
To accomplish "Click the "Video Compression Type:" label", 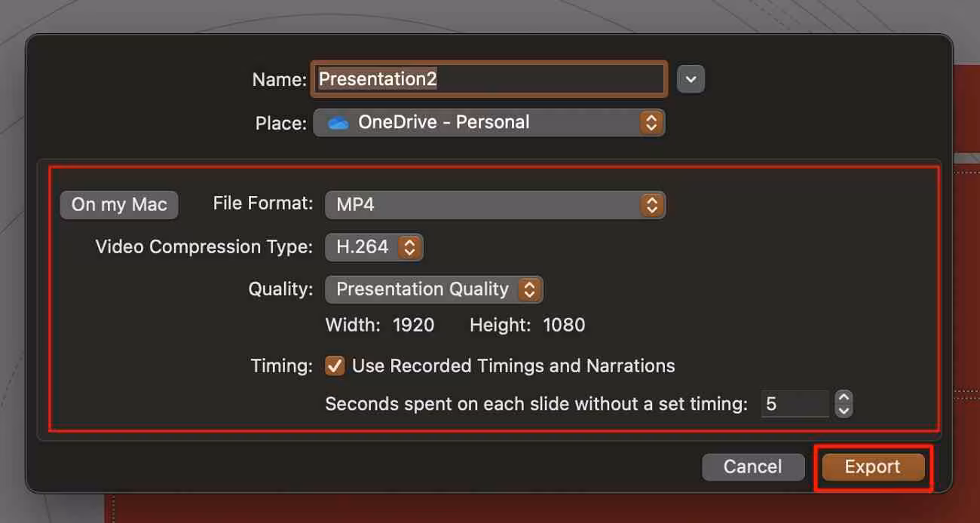I will point(204,247).
